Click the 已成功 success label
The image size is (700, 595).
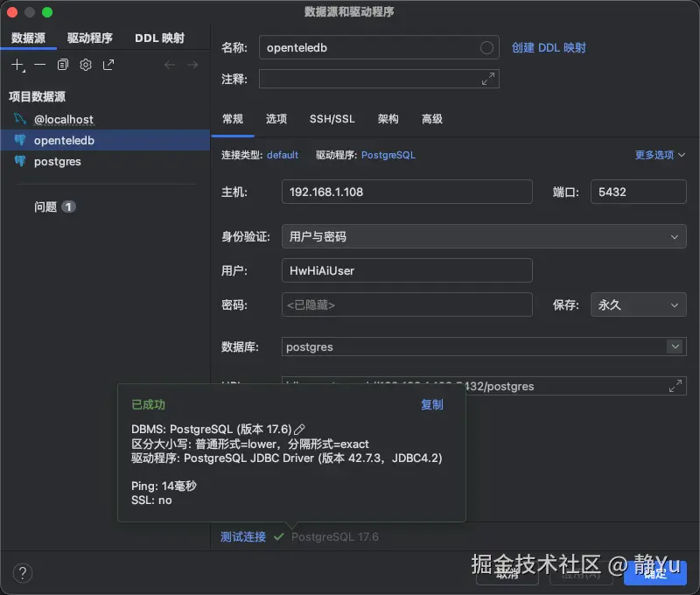coord(148,405)
